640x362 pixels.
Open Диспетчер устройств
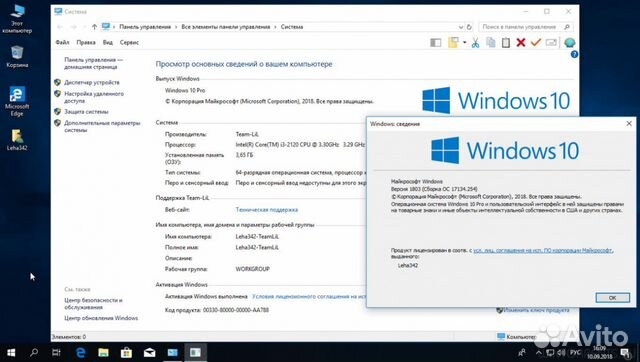(92, 82)
